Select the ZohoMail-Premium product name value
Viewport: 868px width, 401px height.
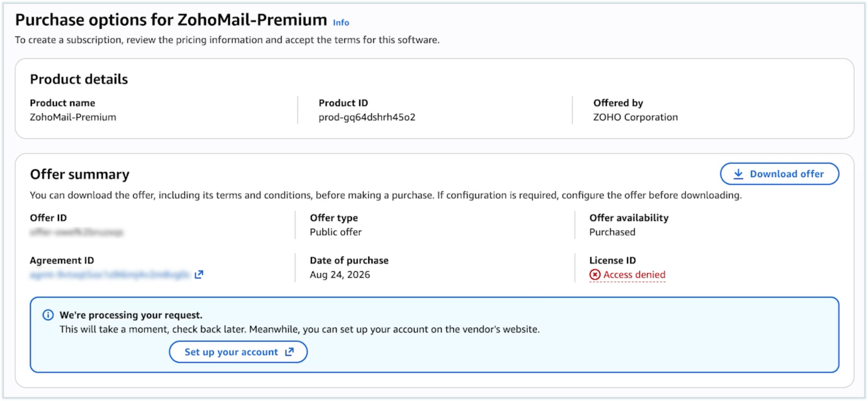tap(73, 117)
